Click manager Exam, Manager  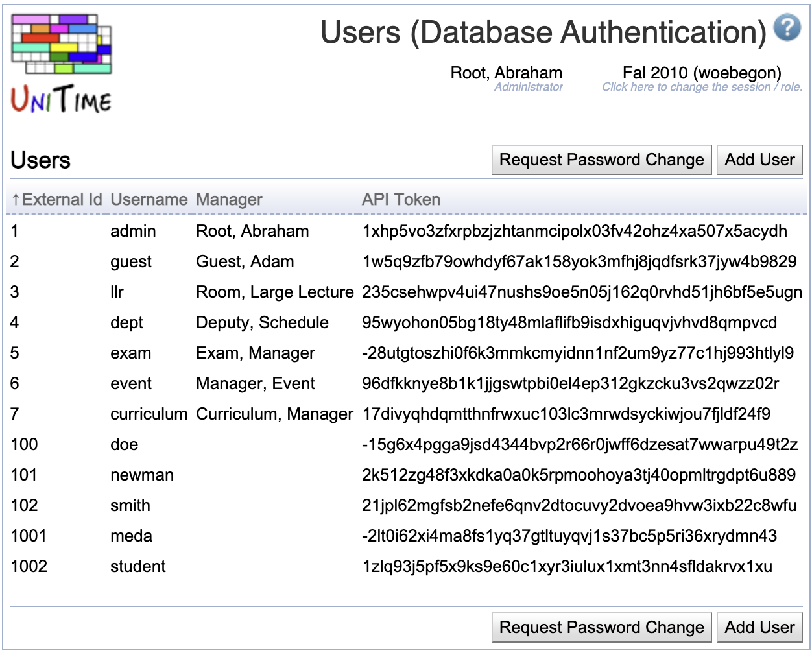point(256,353)
